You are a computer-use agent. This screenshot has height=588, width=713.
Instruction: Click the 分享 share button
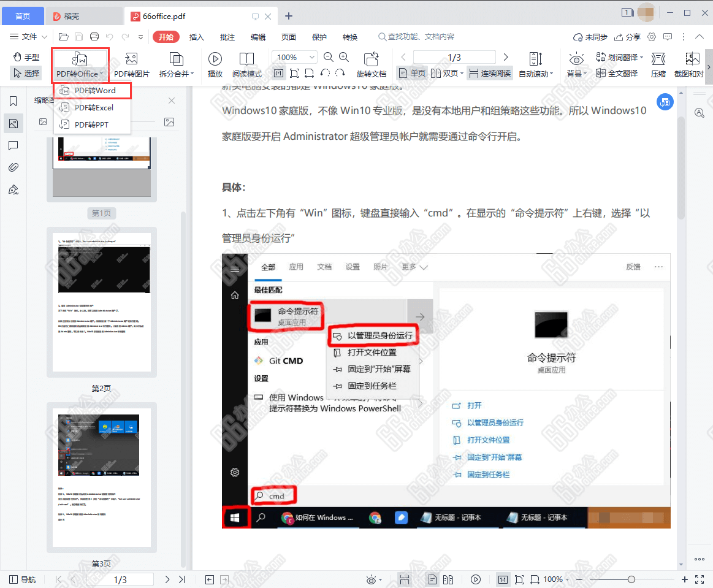[x=627, y=37]
